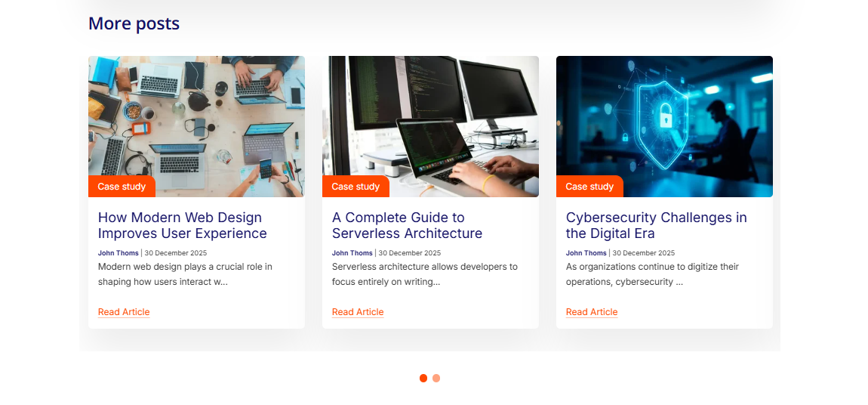Click Read Article under cybersecurity post
Viewport: 868px width, 405px height.
[x=592, y=312]
